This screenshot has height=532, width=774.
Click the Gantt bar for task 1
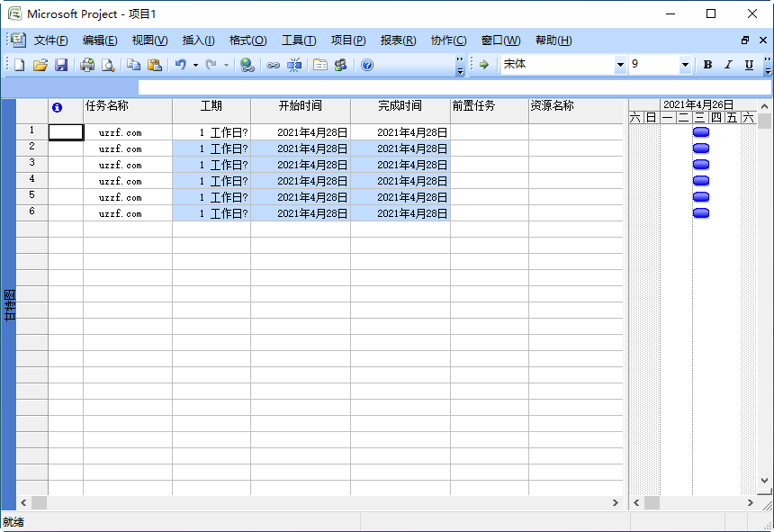point(701,132)
